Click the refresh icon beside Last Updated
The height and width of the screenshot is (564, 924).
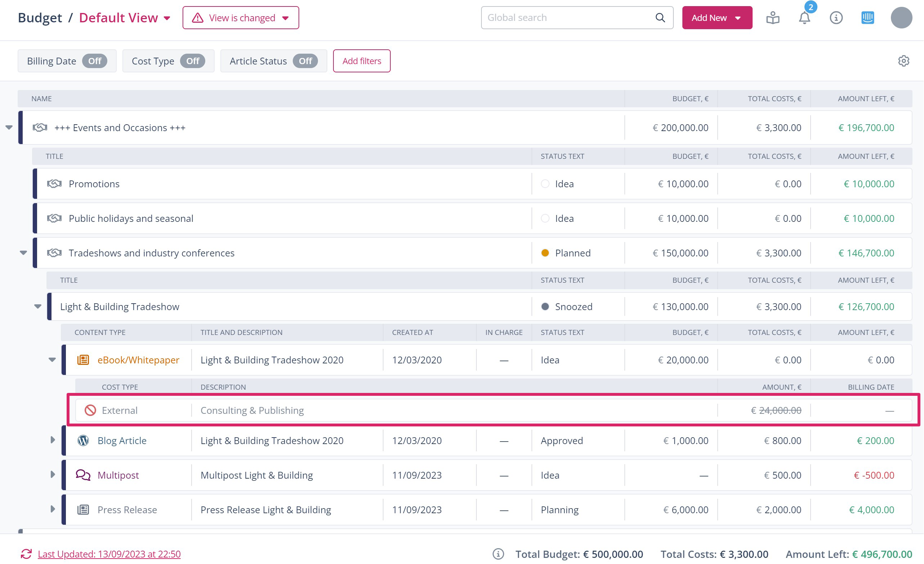(26, 554)
